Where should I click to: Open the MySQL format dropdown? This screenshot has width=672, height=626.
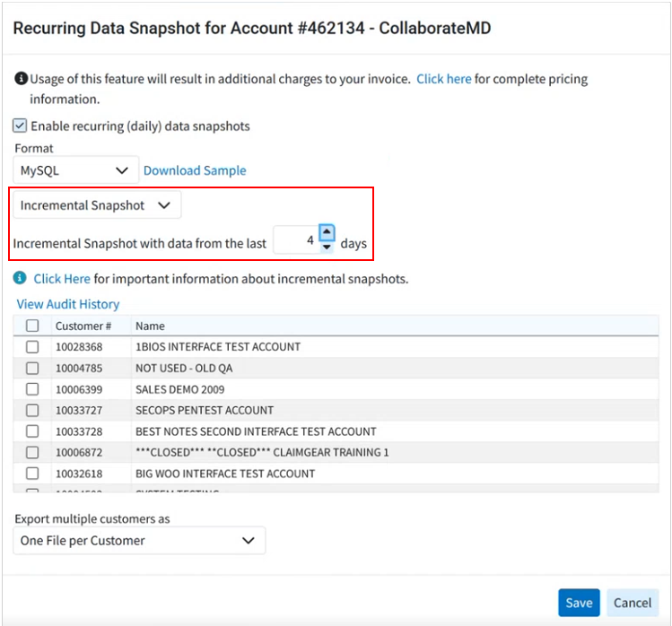76,170
